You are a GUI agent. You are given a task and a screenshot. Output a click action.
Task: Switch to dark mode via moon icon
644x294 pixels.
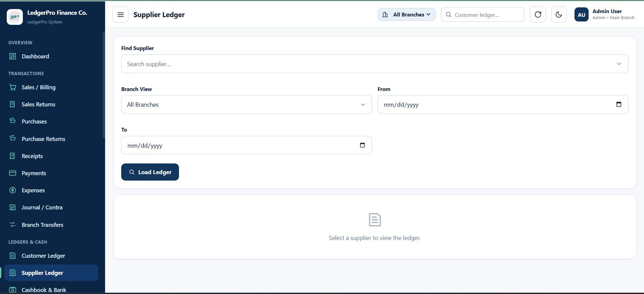tap(559, 14)
